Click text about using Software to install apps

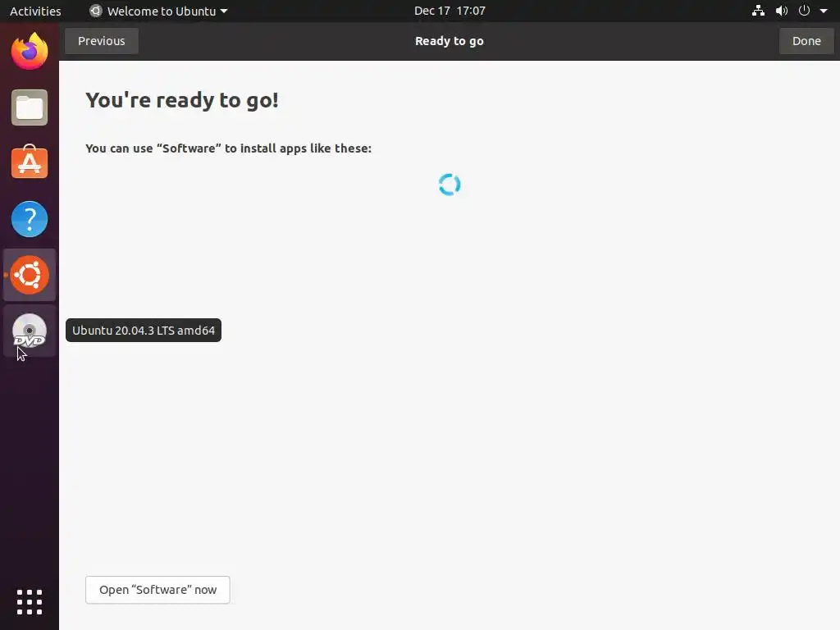(x=229, y=148)
